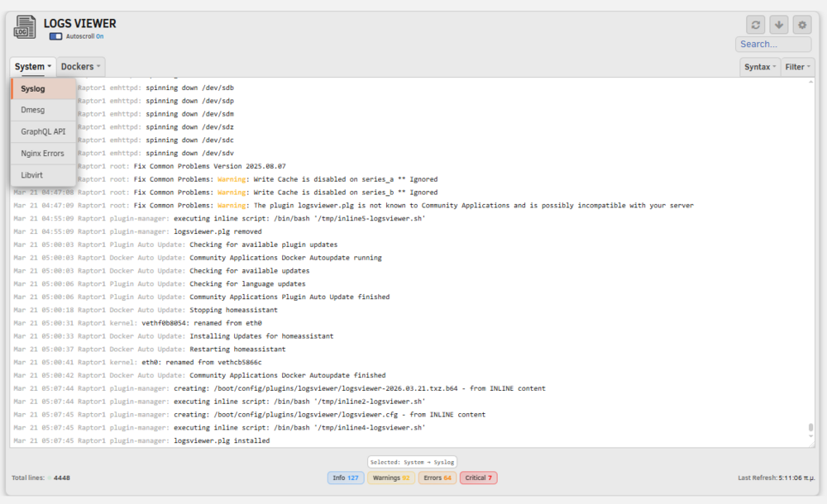Click 'Plugin Auto Update finished' log line
Viewport: 827px width, 504px height.
click(202, 297)
